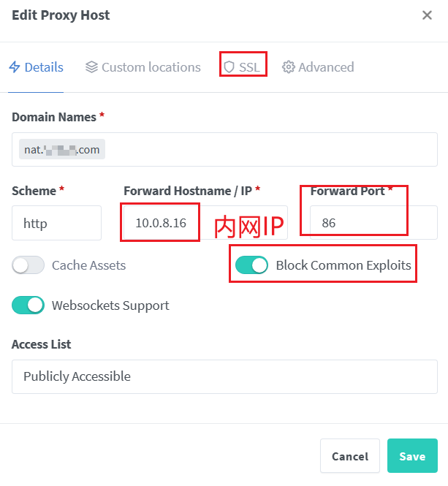
Task: Click the Cancel button
Action: [x=349, y=456]
